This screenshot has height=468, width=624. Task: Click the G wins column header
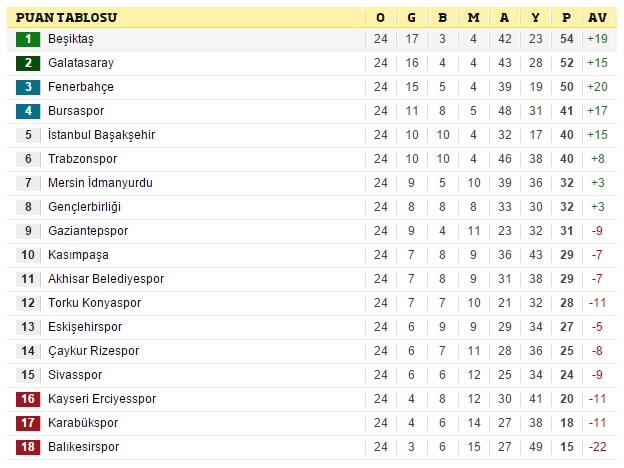click(411, 18)
